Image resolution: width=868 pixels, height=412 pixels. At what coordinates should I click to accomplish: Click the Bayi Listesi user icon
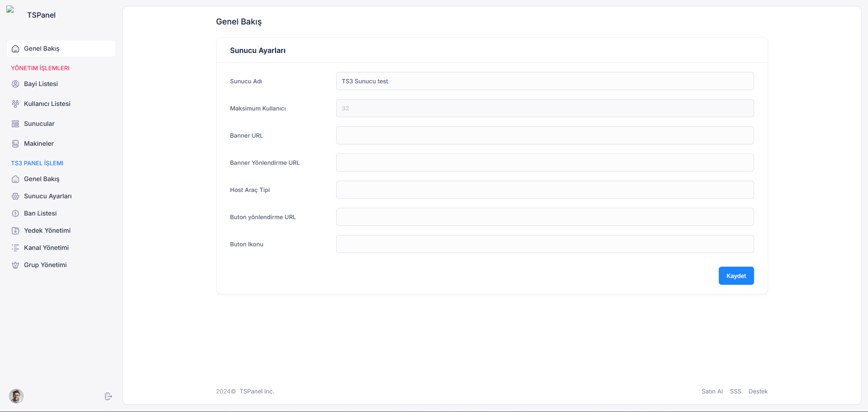(x=15, y=84)
